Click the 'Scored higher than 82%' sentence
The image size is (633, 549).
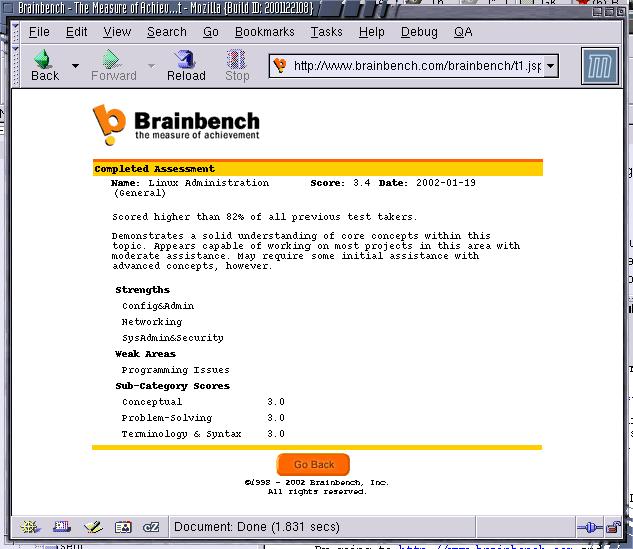point(264,217)
